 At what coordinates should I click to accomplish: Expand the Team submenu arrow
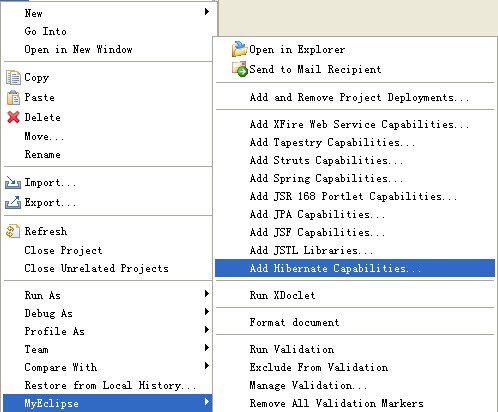point(207,348)
